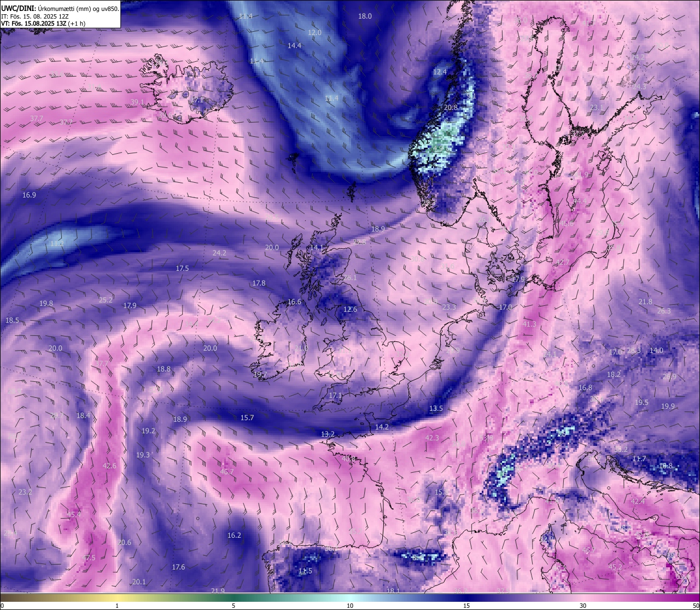Click the map value '39.1' west of Iceland
The image size is (700, 610).
(137, 102)
